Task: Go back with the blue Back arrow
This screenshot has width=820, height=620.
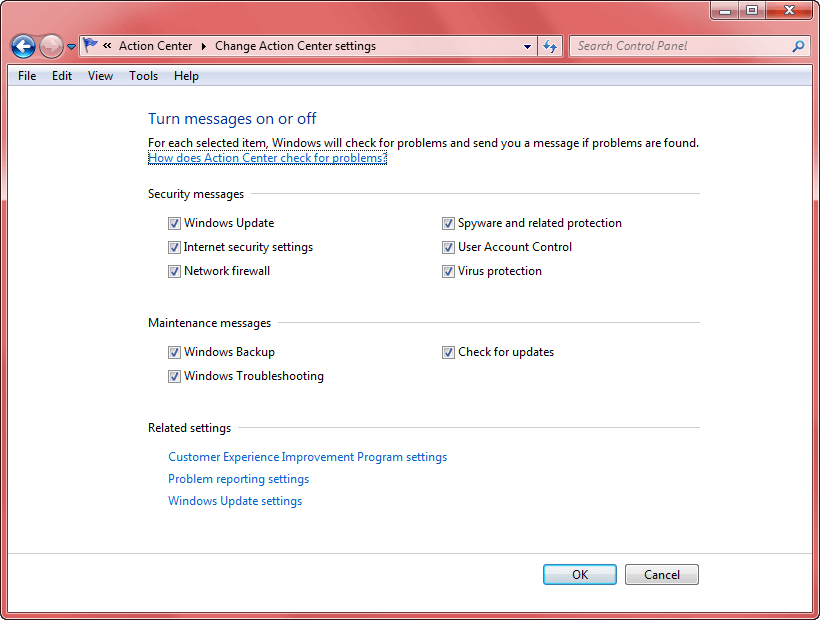Action: [24, 47]
